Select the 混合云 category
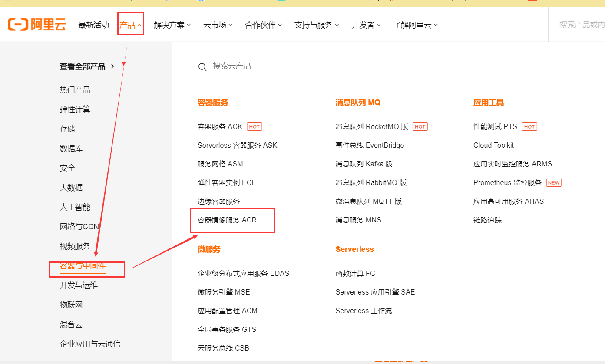Screen dimensions: 605x364 point(71,324)
